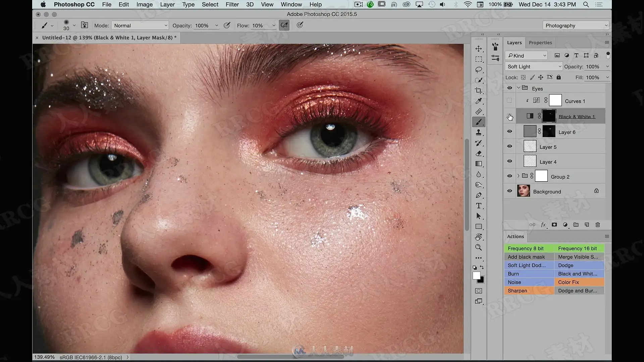644x362 pixels.
Task: Click the delete layer trash icon
Action: click(598, 225)
